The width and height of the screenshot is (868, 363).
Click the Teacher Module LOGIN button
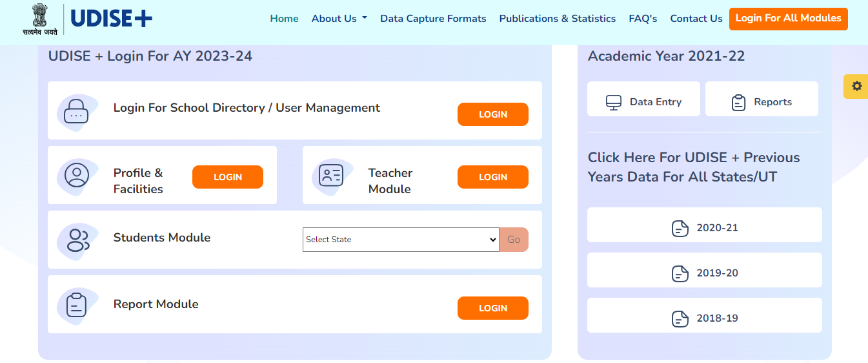pos(493,177)
